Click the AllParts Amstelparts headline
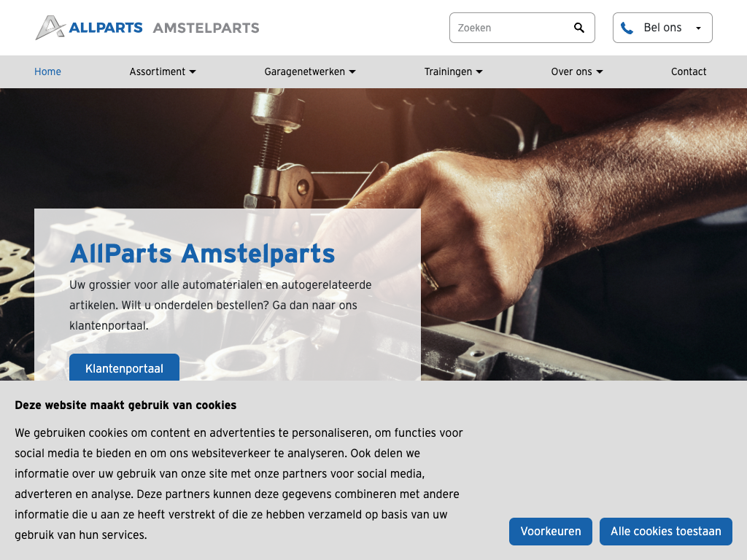This screenshot has height=560, width=747. tap(203, 253)
